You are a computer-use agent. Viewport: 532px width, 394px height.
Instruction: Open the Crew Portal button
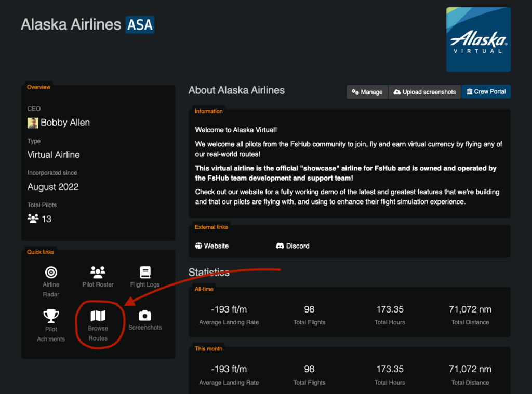click(x=486, y=91)
